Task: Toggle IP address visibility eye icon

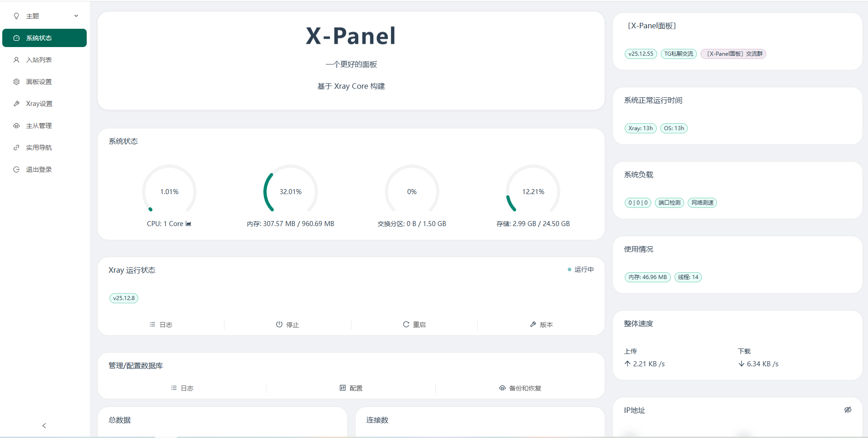Action: pyautogui.click(x=847, y=410)
